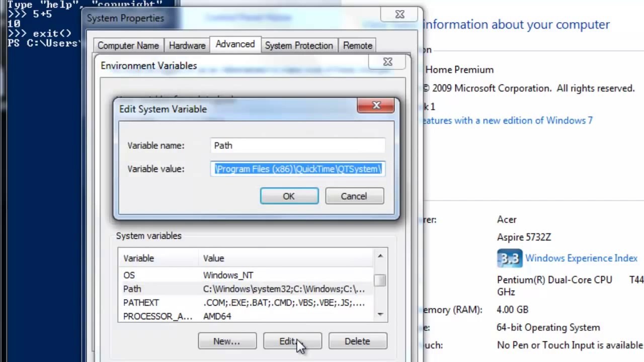Click the 4.00 GB memory value
Viewport: 644px width, 362px height.
tap(512, 309)
